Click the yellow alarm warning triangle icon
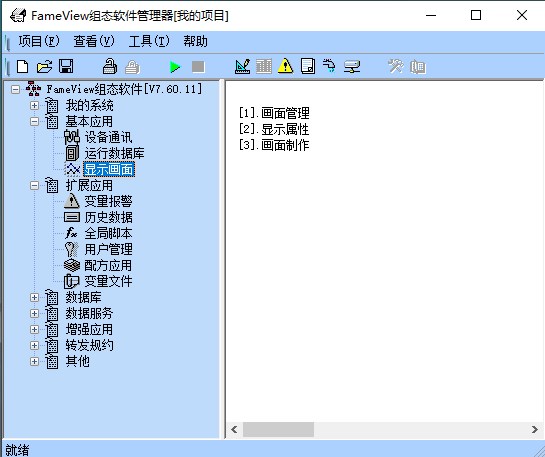The height and width of the screenshot is (457, 545). click(285, 66)
